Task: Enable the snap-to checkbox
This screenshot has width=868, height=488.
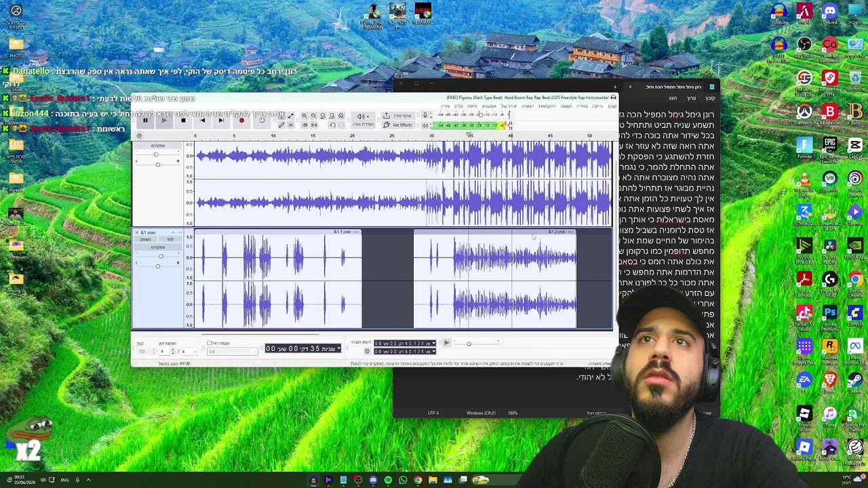Action: [209, 343]
